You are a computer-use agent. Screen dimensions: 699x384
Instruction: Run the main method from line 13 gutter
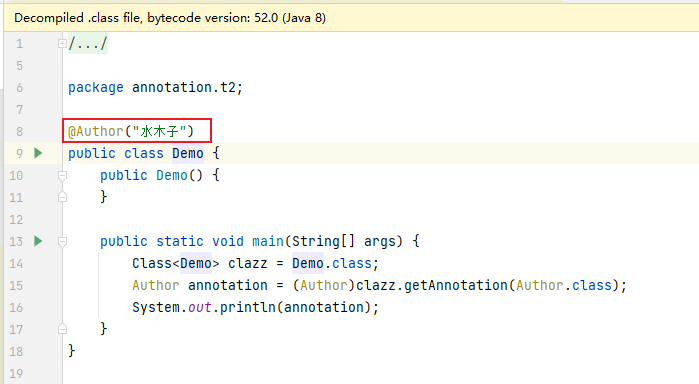(38, 241)
